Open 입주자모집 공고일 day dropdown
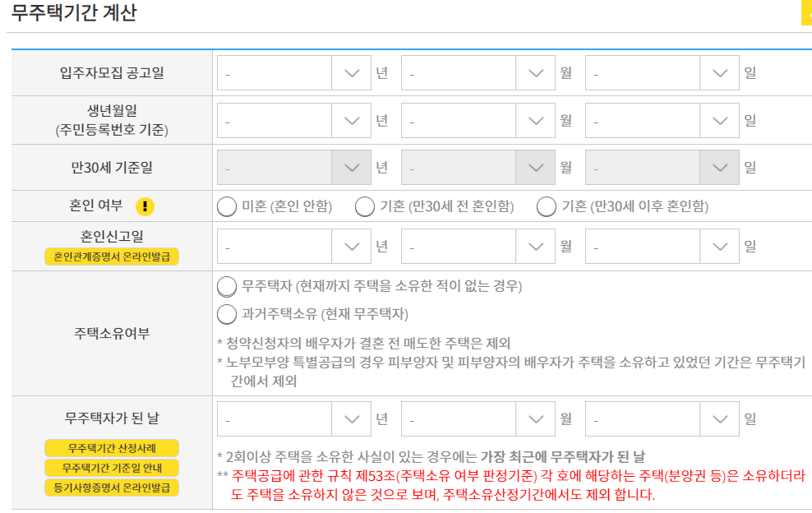Viewport: 812px width, 513px height. coord(662,73)
